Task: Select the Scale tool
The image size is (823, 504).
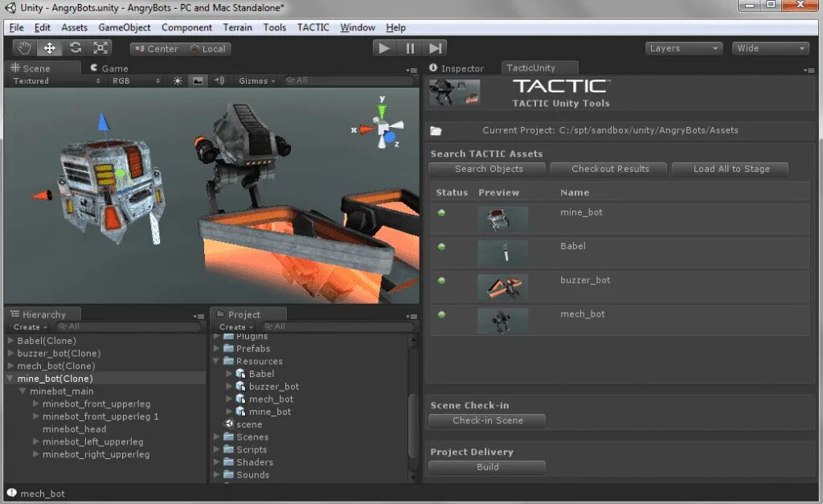Action: pos(100,48)
